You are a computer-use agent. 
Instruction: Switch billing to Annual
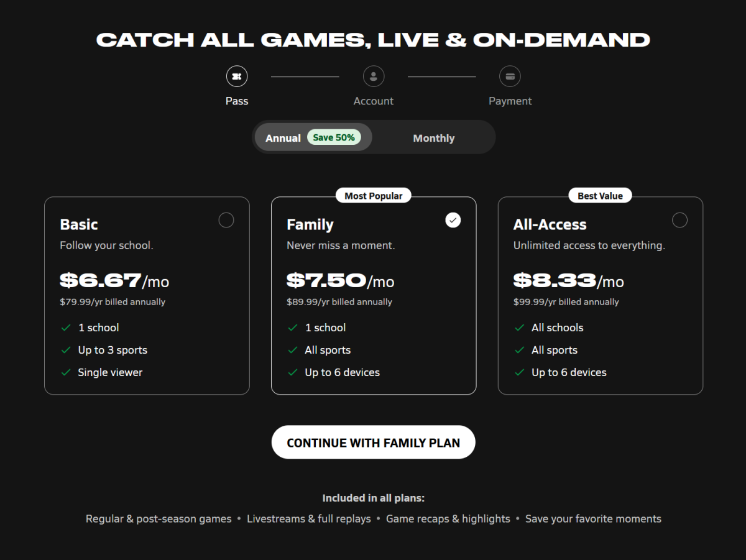[313, 137]
